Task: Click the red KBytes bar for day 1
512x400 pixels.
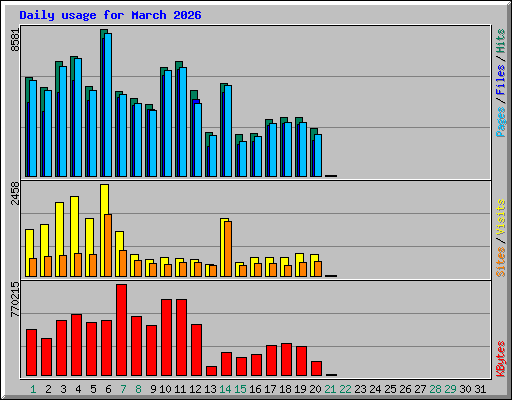Action: [31, 352]
